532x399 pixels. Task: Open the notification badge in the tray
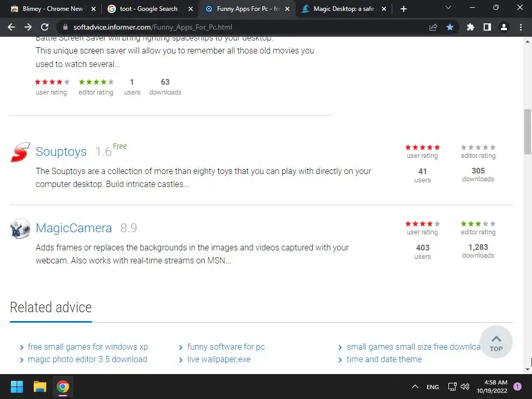tap(517, 387)
